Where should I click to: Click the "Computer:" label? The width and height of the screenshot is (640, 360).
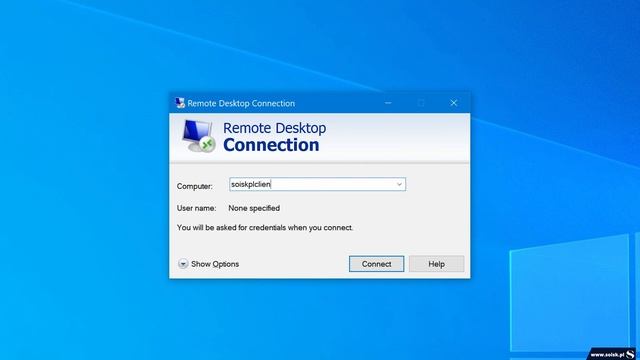195,186
